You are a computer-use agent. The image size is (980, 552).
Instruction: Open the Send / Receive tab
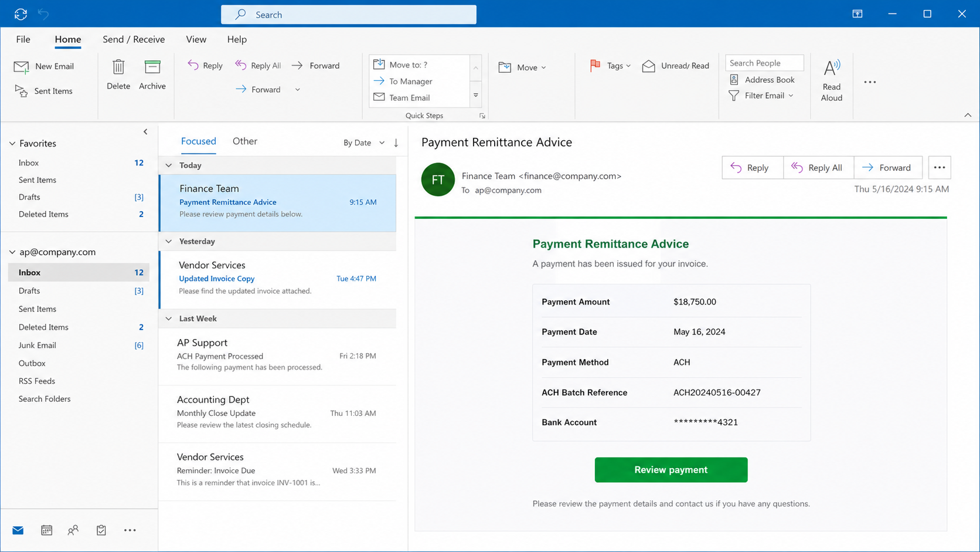click(x=134, y=39)
